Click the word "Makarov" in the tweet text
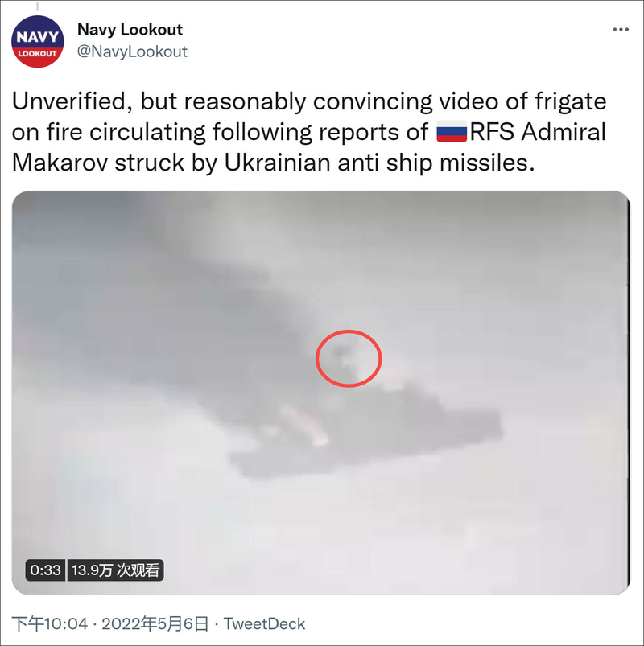This screenshot has height=646, width=644. coord(60,163)
